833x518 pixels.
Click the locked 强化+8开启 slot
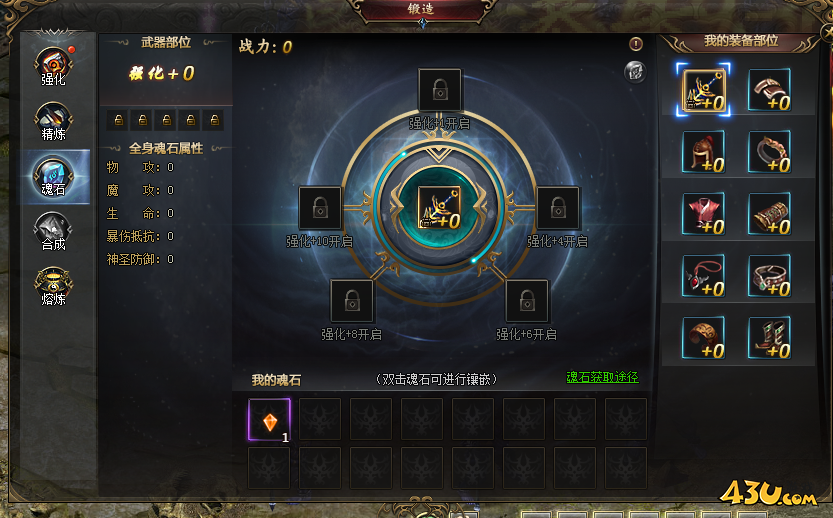click(x=352, y=301)
